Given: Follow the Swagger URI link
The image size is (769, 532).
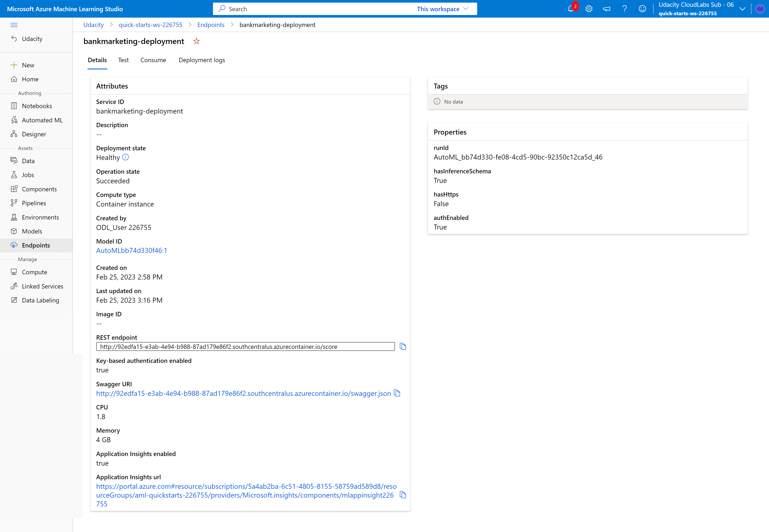Looking at the screenshot, I should (243, 393).
